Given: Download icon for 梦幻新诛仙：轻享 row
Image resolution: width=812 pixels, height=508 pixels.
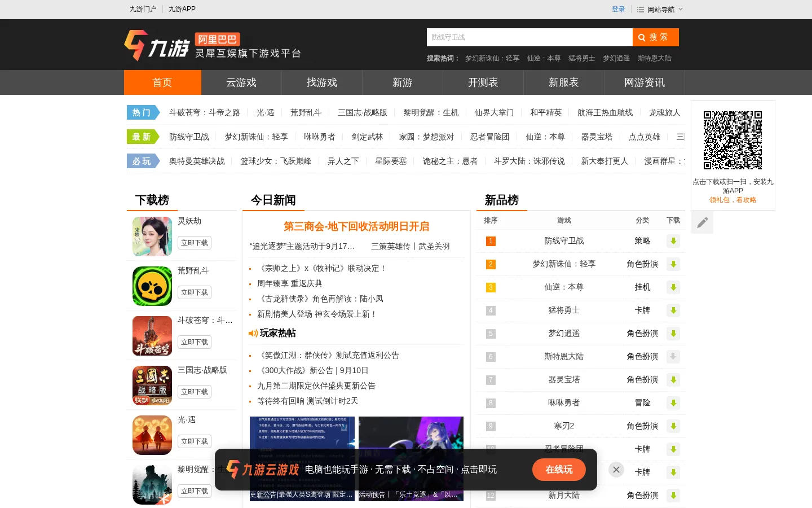Looking at the screenshot, I should (673, 264).
